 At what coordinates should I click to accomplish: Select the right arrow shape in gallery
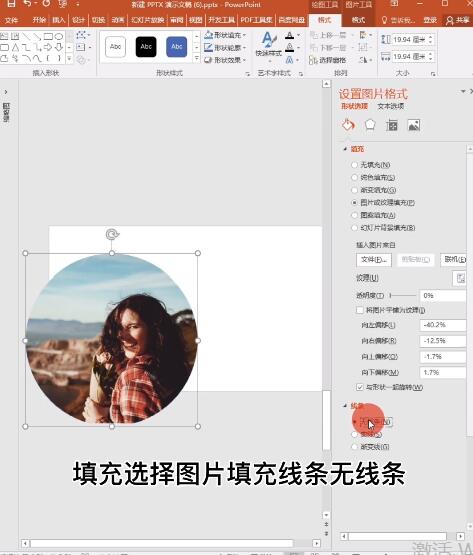point(48,47)
